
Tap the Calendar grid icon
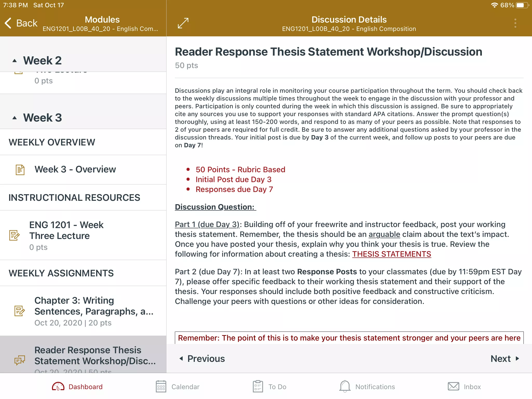coord(161,387)
